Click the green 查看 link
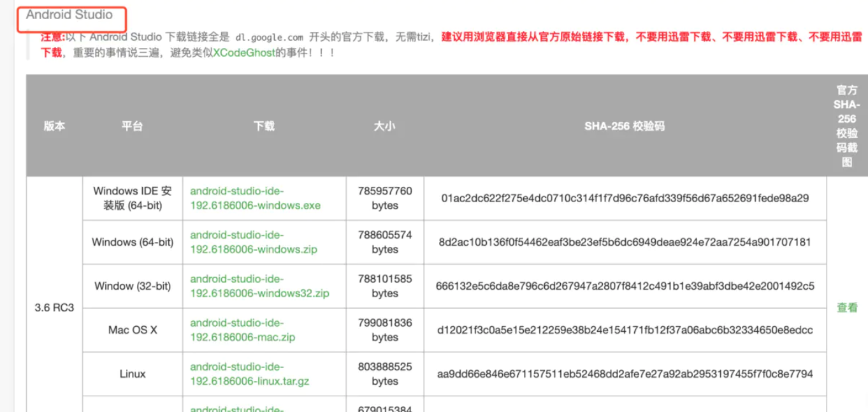Viewport: 868px width, 416px height. [847, 308]
